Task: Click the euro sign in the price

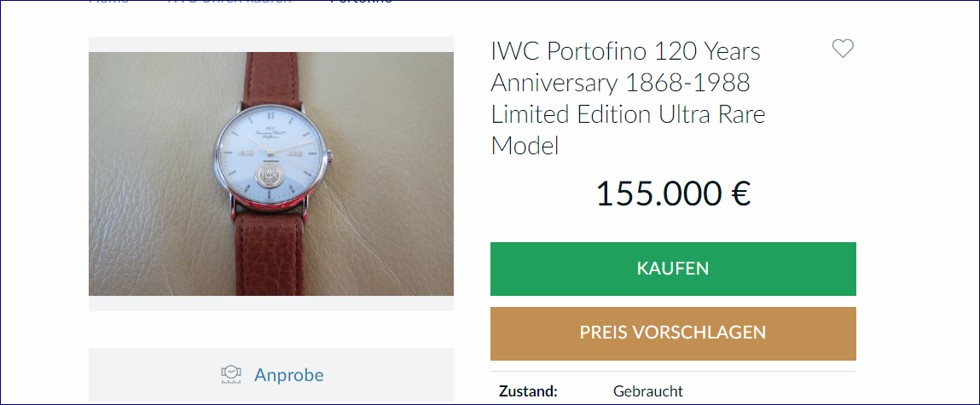Action: click(740, 194)
